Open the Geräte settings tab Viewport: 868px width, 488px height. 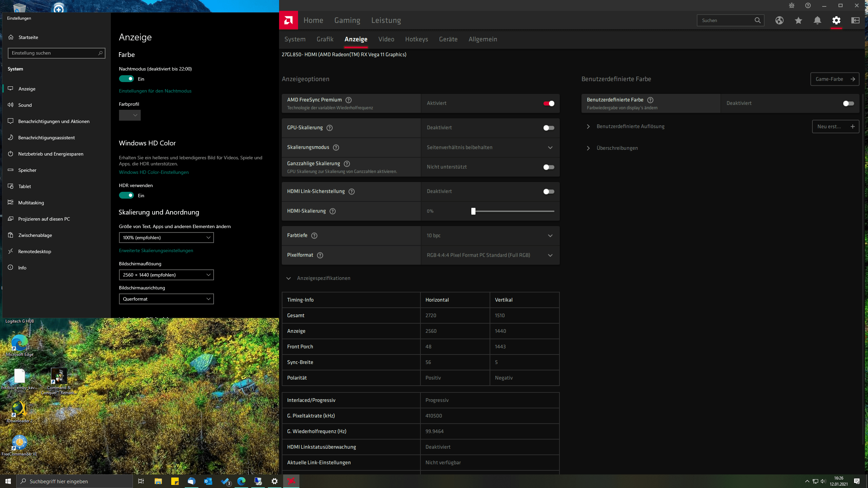tap(448, 39)
